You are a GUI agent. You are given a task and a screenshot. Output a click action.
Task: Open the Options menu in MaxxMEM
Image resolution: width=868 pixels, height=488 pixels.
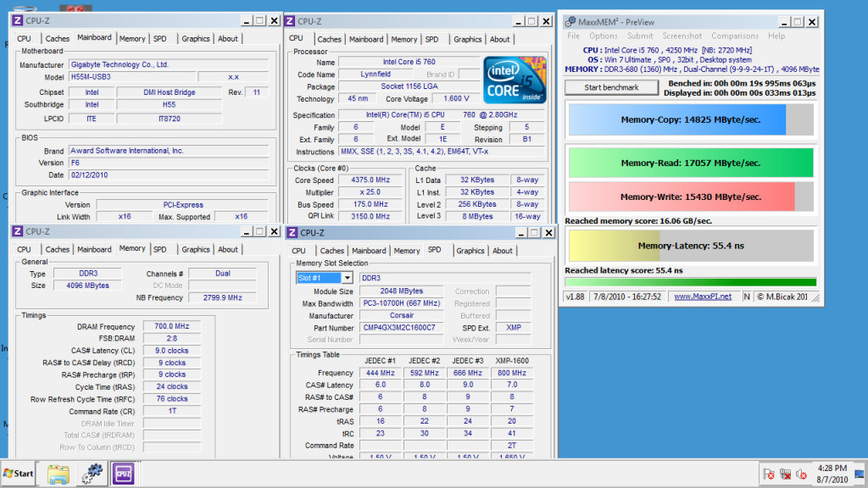pos(604,36)
